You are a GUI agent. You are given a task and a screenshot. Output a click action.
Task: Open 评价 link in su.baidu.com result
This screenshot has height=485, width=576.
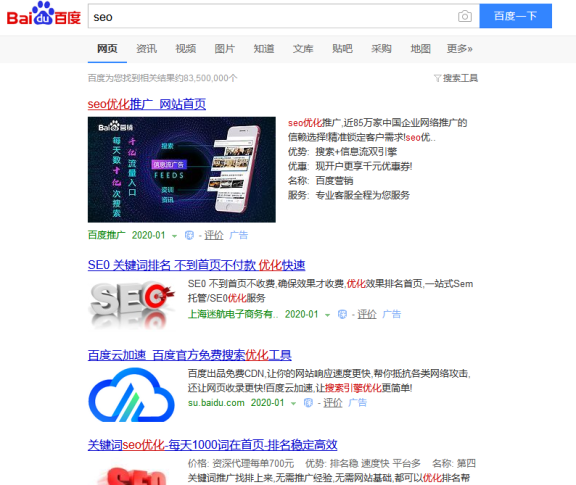333,403
